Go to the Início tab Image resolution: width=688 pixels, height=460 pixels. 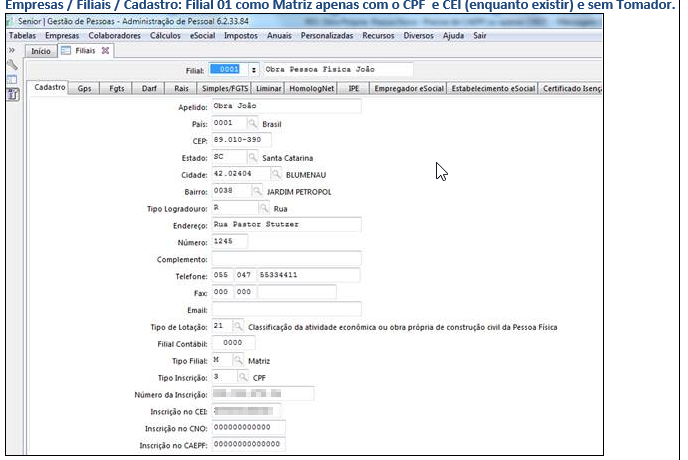(41, 50)
